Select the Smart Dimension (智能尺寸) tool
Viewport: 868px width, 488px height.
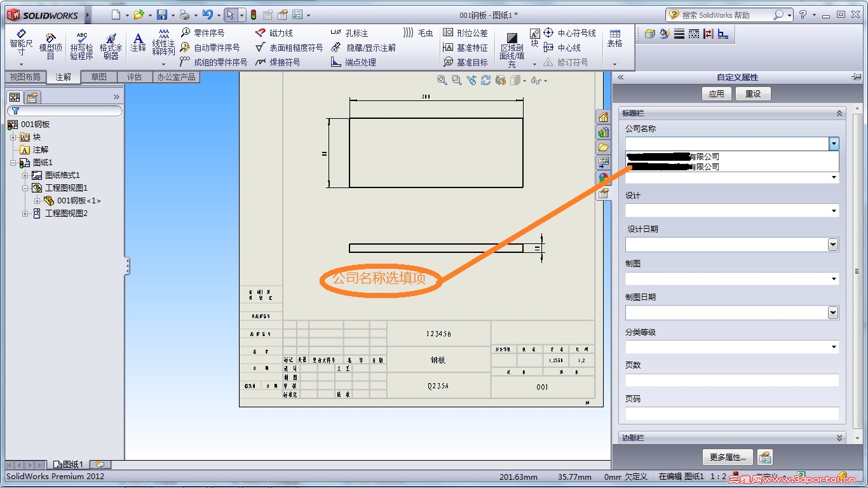(x=21, y=43)
